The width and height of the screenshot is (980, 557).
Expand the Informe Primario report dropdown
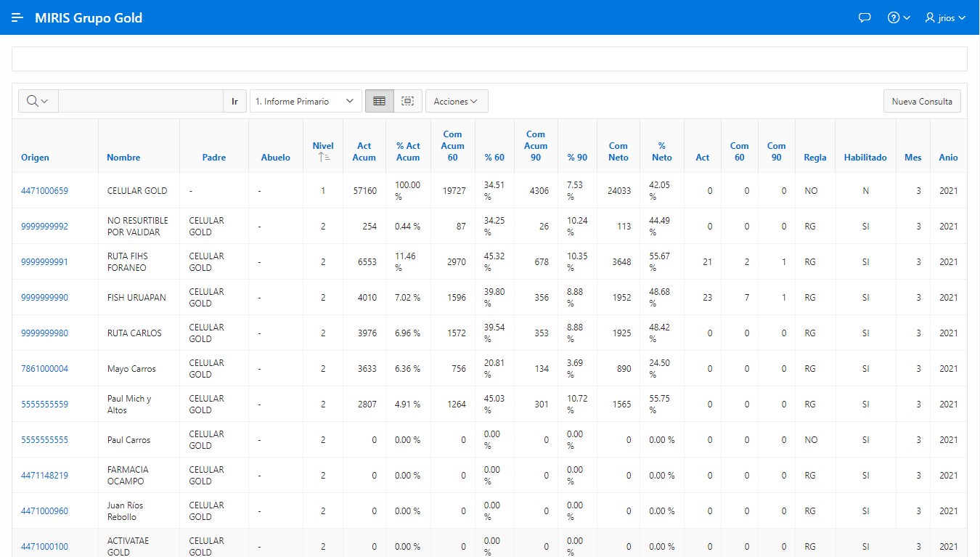(x=306, y=101)
